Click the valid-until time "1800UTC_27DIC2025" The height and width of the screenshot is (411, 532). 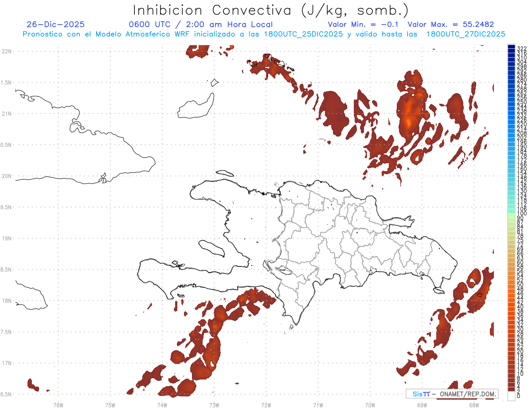[465, 34]
